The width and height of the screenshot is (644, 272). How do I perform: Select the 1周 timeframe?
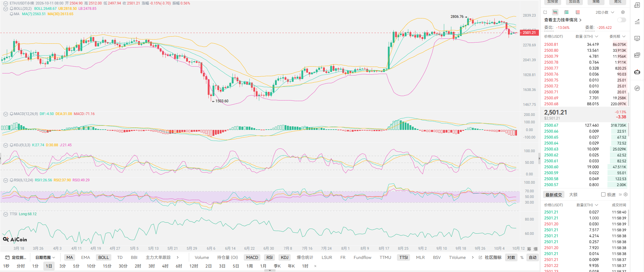tap(250, 266)
